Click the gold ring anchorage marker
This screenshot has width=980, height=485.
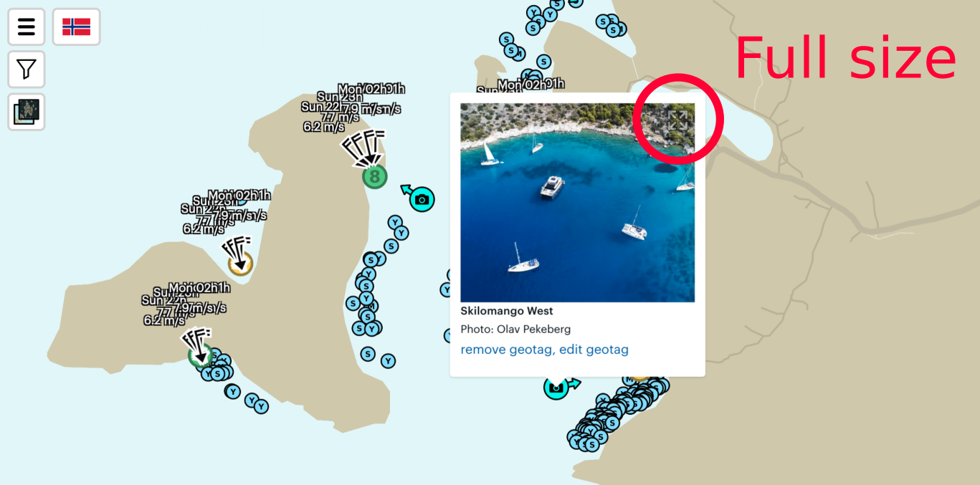[x=240, y=264]
